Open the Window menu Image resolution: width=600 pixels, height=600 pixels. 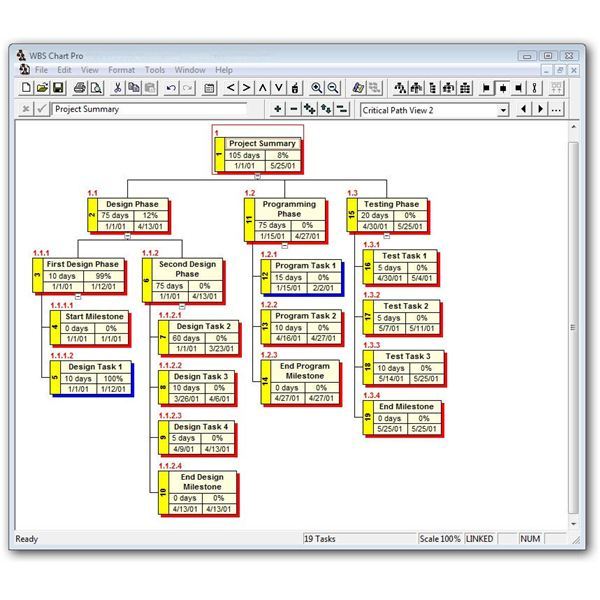click(x=190, y=70)
